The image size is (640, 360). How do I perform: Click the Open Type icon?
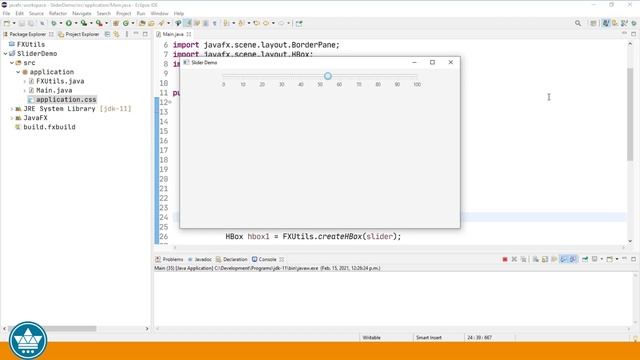click(142, 23)
